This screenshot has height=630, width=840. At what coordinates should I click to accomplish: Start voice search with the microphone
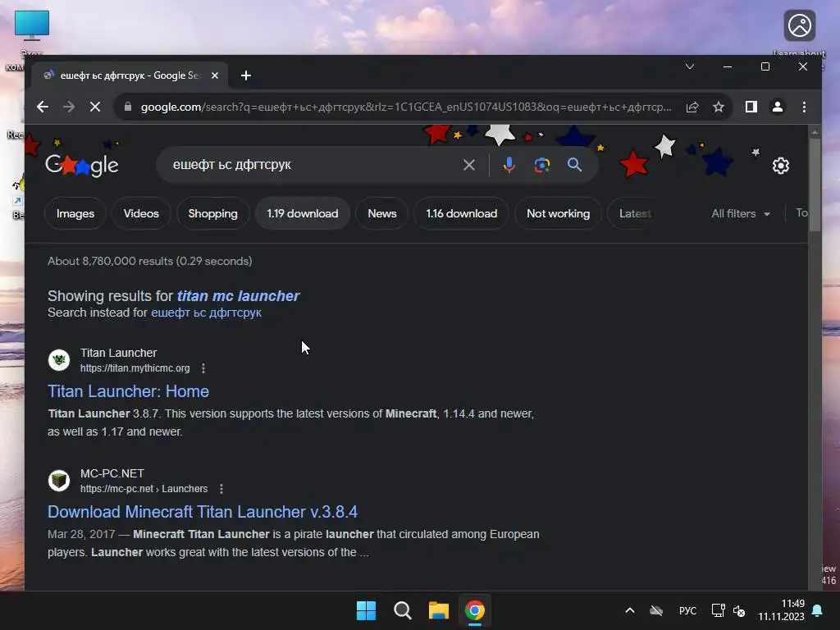tap(509, 165)
